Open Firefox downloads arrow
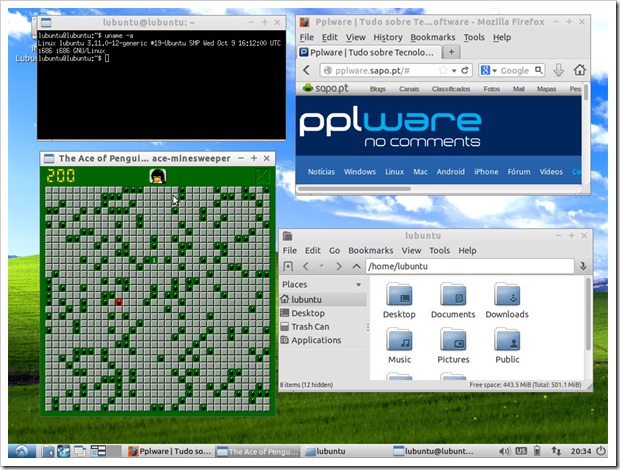Viewport: 620px width, 470px height. point(558,70)
